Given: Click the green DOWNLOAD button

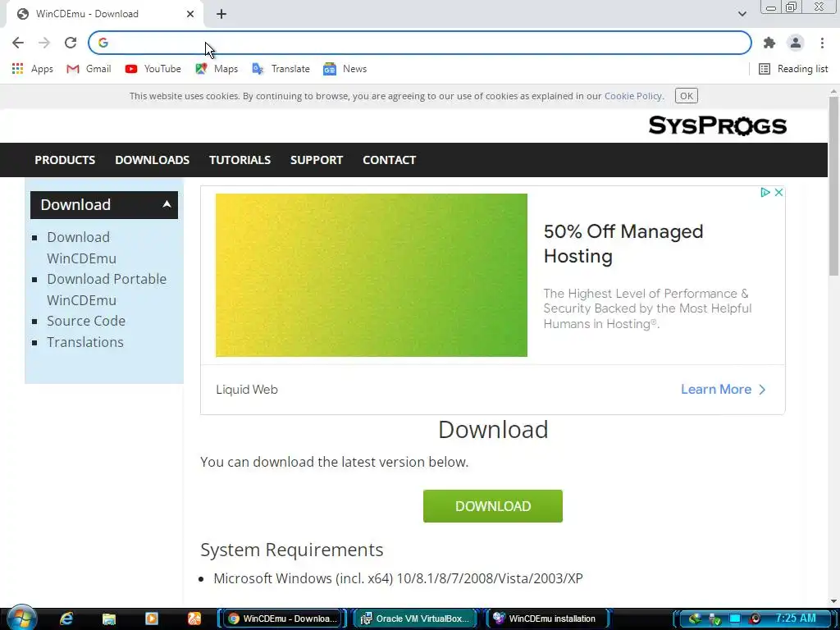Looking at the screenshot, I should (493, 505).
